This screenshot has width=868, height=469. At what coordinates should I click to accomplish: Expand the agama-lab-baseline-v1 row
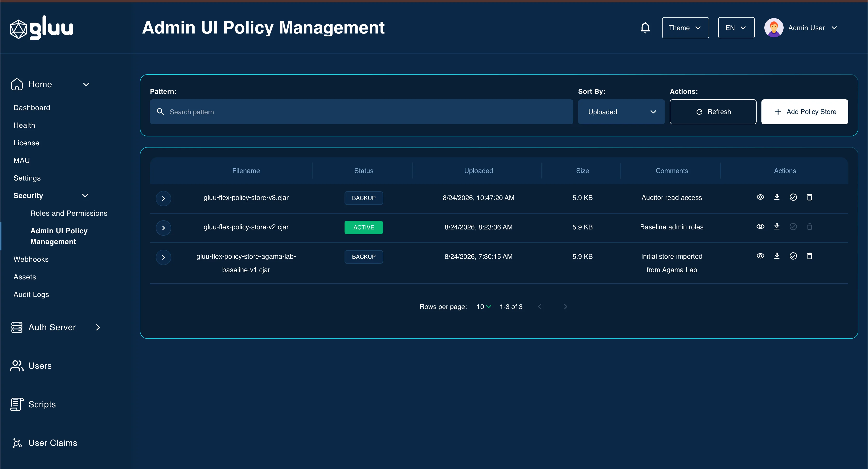coord(163,257)
